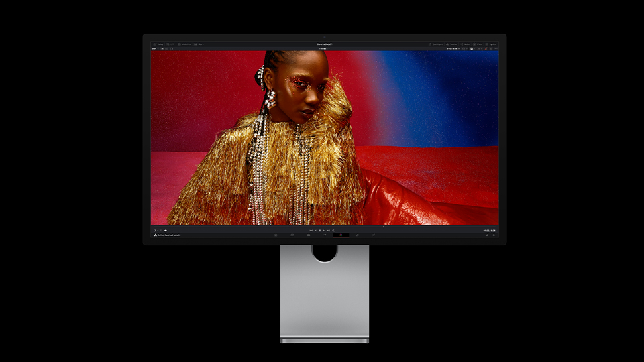Click the main viewer image
644x362 pixels.
click(x=325, y=137)
